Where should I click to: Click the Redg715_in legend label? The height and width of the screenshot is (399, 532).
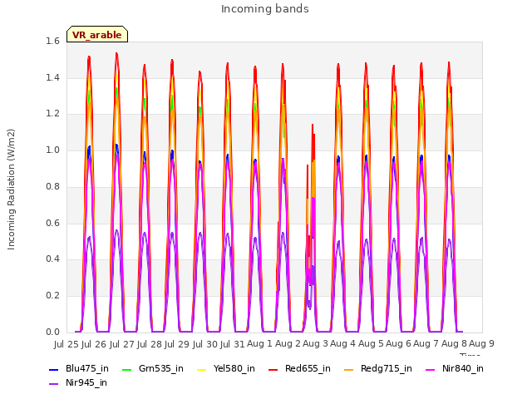[387, 368]
